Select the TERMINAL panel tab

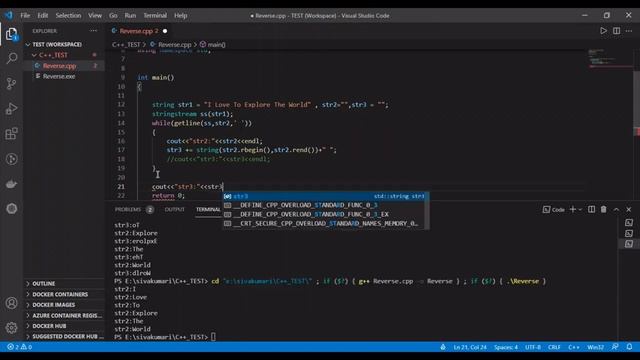click(x=208, y=209)
